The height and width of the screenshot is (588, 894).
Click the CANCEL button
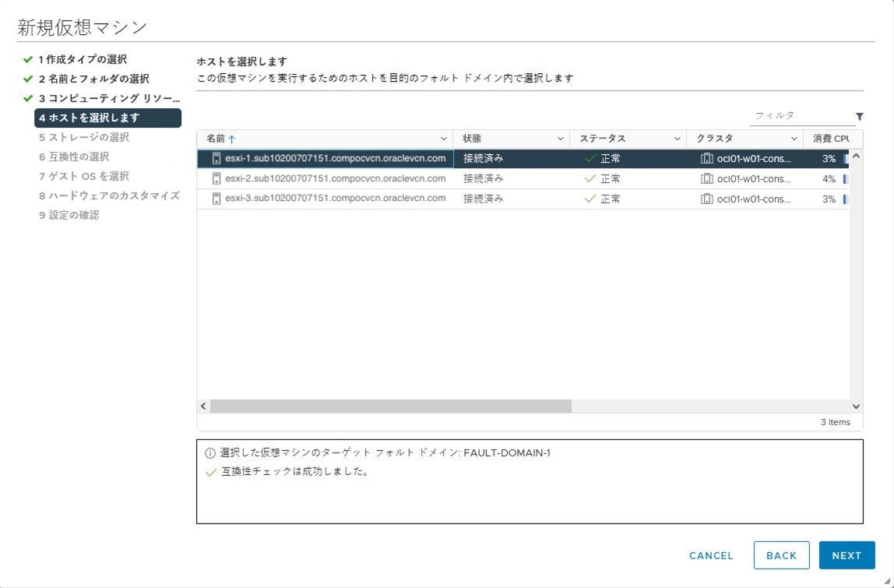(711, 555)
